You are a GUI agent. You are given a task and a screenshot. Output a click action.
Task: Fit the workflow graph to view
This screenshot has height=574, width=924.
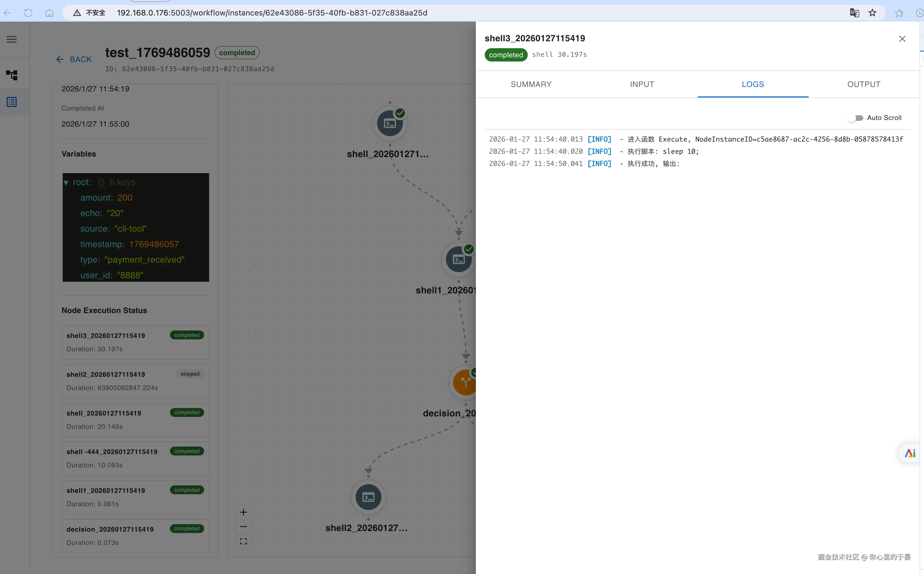(x=243, y=541)
